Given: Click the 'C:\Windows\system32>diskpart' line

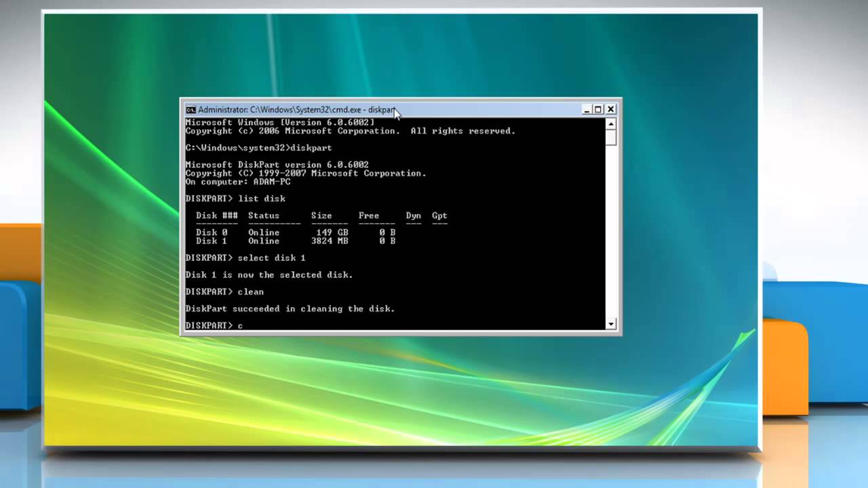Looking at the screenshot, I should tap(258, 148).
